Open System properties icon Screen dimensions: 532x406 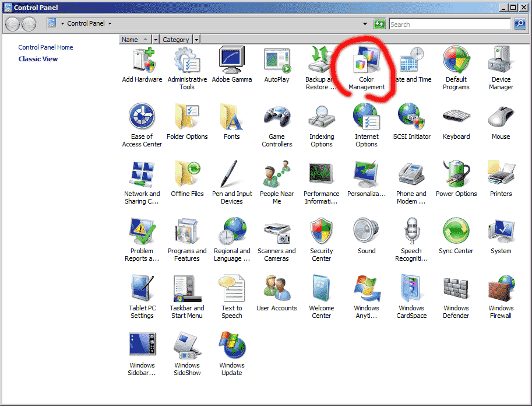[x=501, y=236]
